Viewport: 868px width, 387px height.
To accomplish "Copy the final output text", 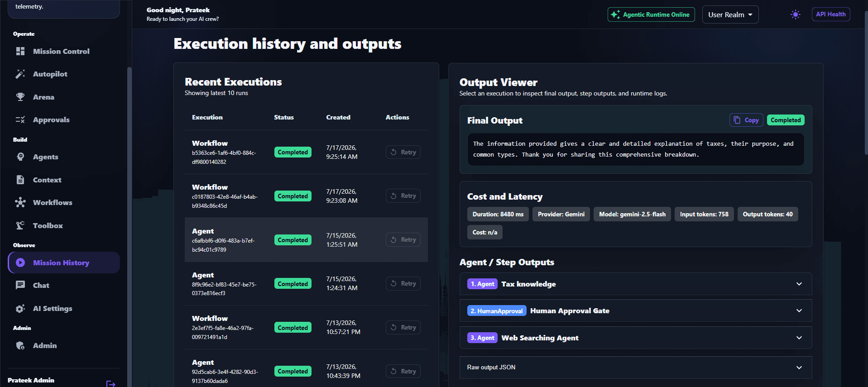I will [x=746, y=120].
